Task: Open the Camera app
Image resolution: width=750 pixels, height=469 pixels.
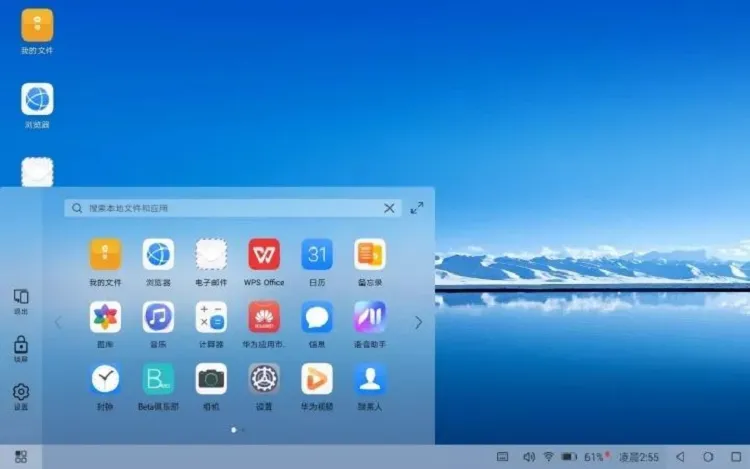Action: pyautogui.click(x=211, y=379)
